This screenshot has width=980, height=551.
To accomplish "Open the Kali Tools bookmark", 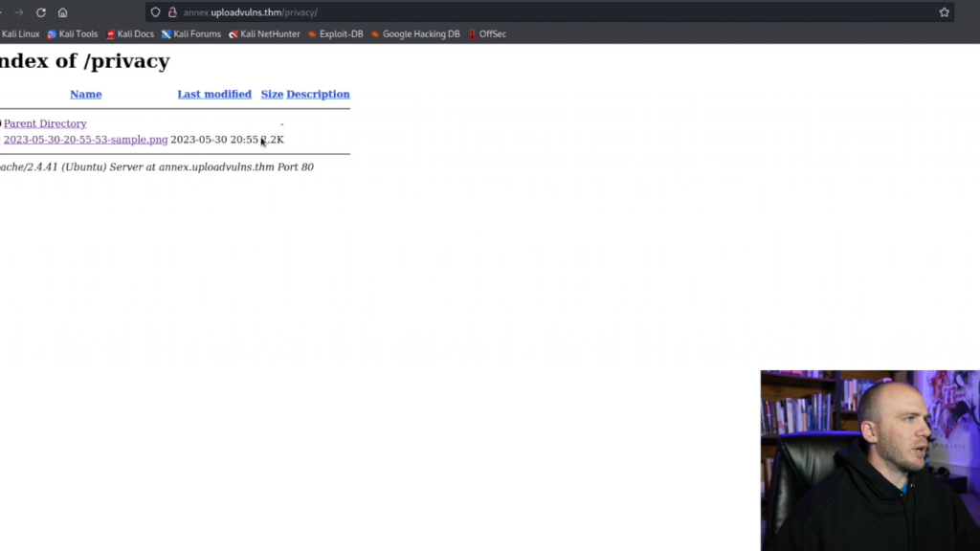I will click(73, 34).
